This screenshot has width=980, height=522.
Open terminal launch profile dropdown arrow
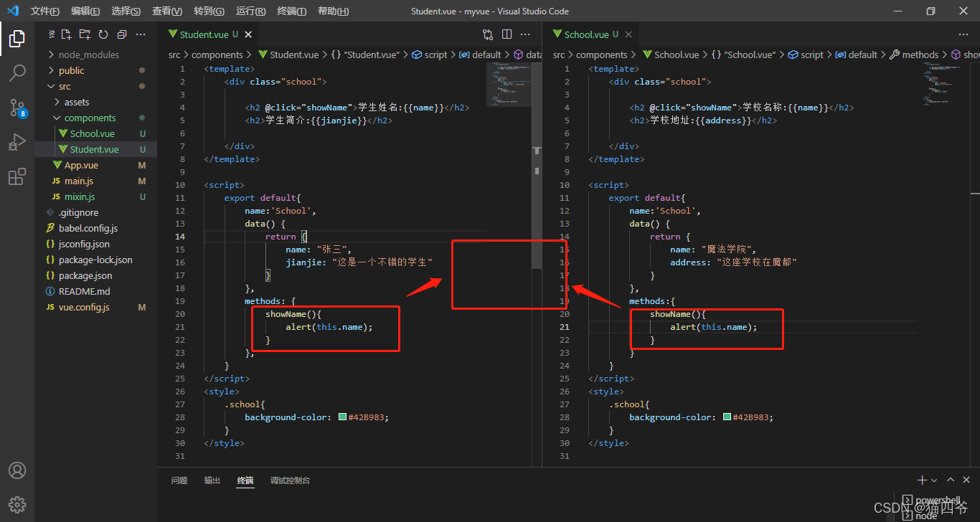coord(934,480)
